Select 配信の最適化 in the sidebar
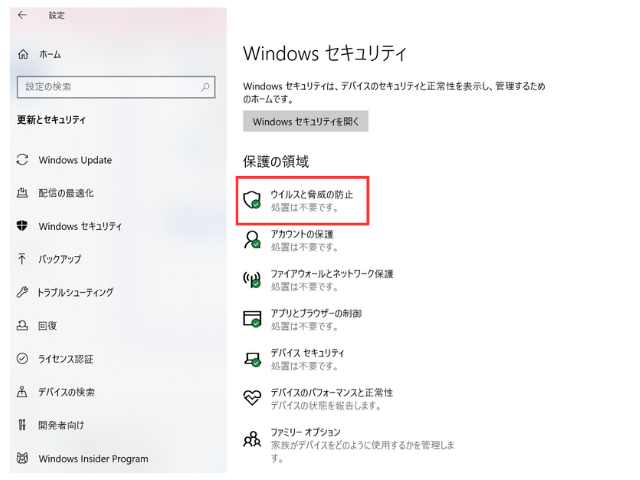This screenshot has width=640, height=480. click(x=66, y=193)
